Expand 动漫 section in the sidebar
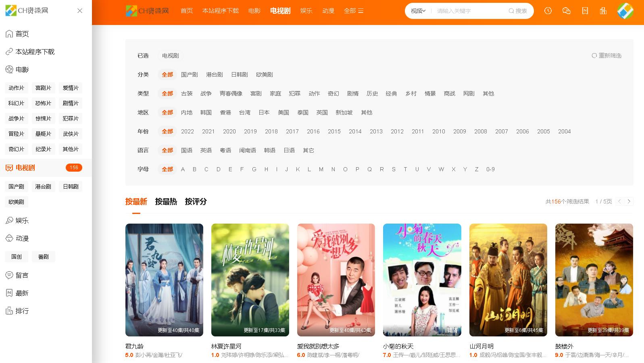The image size is (644, 363). [x=22, y=238]
